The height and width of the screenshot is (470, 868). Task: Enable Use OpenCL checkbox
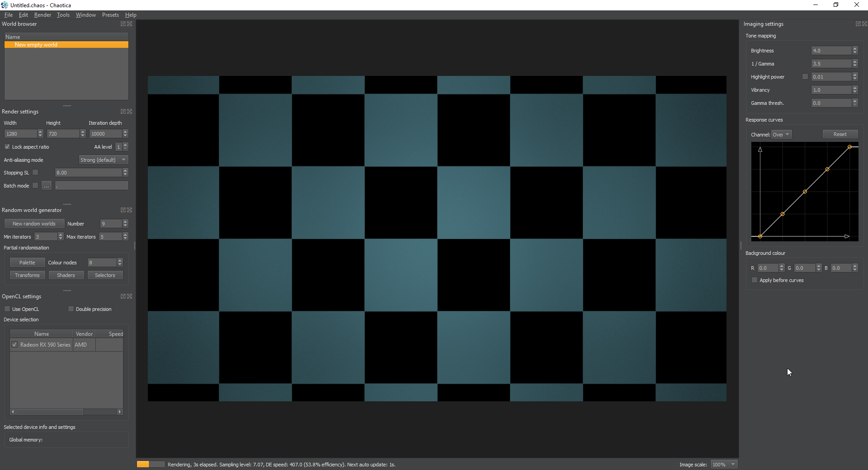pyautogui.click(x=7, y=309)
